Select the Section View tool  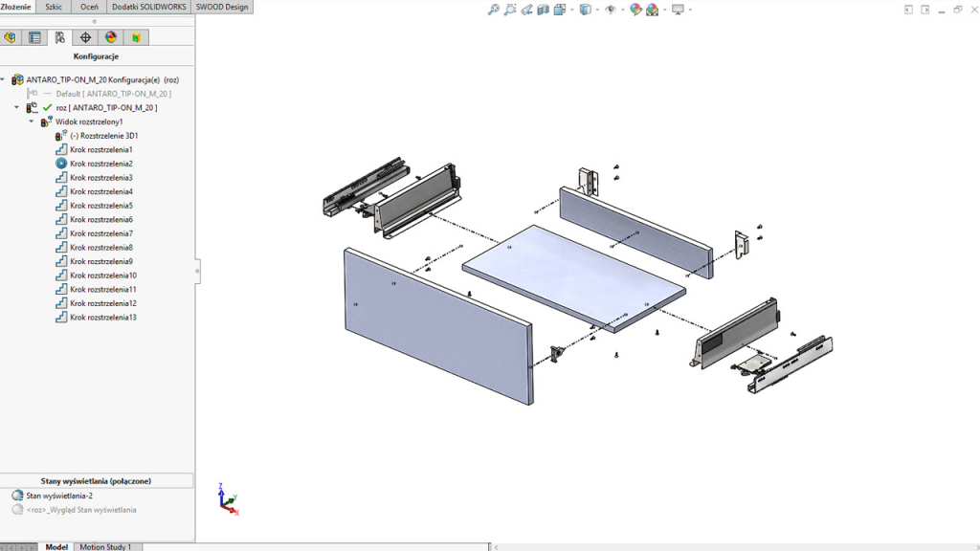pos(543,9)
